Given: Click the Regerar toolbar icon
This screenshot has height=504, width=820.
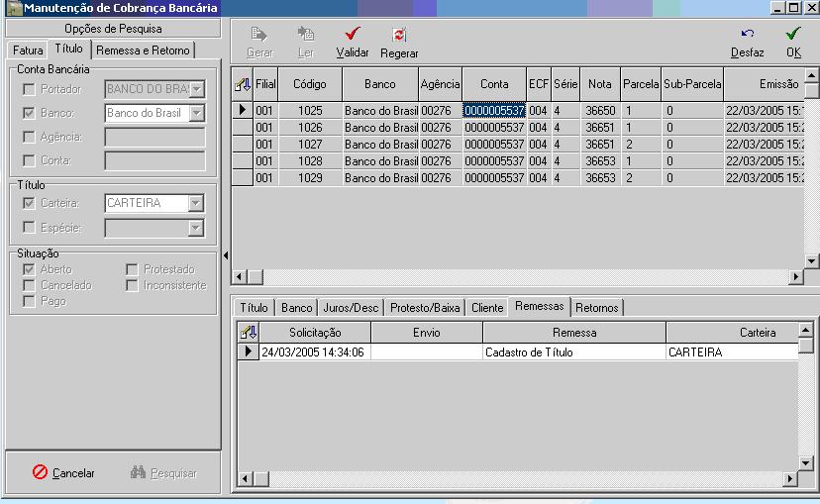Looking at the screenshot, I should [399, 34].
